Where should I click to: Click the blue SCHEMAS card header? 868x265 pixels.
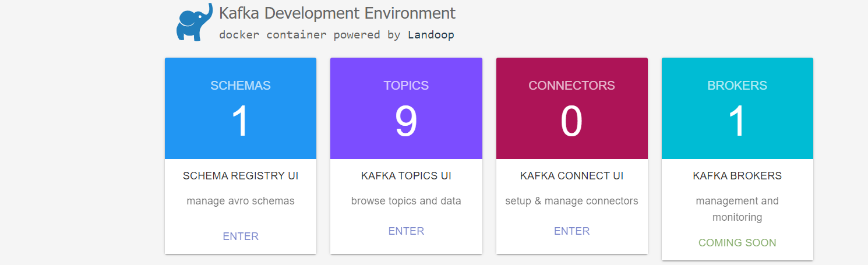pyautogui.click(x=241, y=86)
